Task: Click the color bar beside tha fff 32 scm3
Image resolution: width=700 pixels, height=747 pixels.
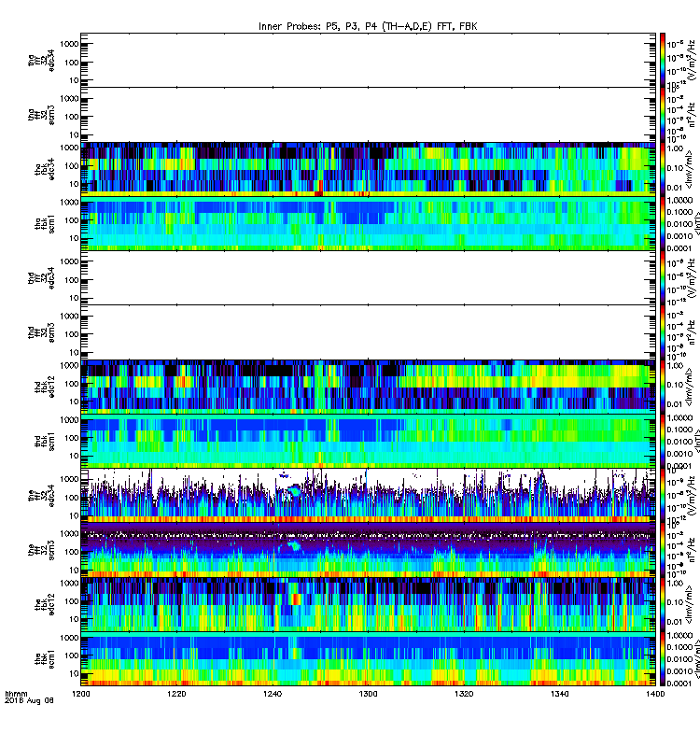Action: (x=663, y=115)
